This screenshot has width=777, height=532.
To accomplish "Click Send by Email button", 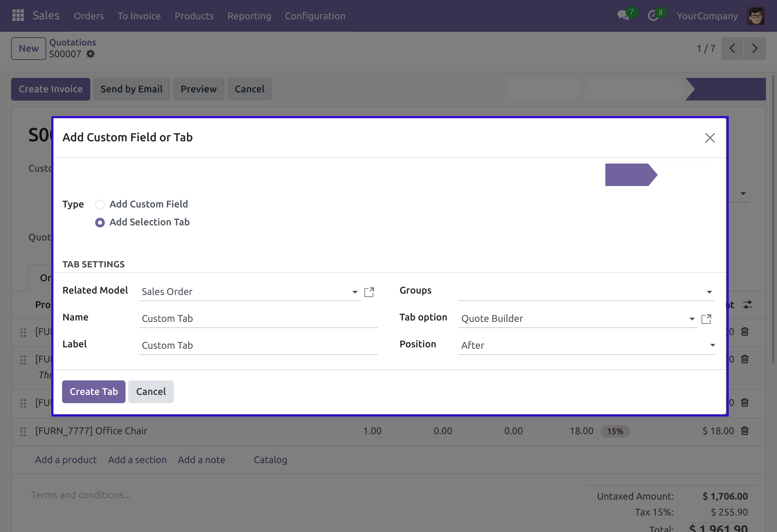I will click(132, 89).
